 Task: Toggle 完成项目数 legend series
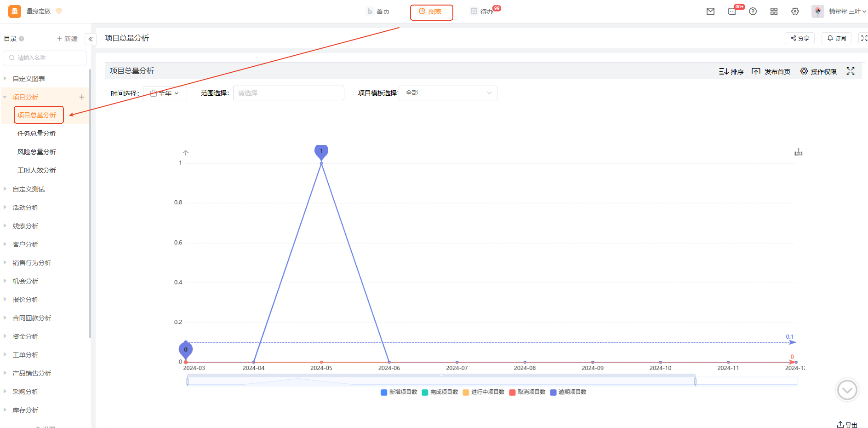[440, 392]
